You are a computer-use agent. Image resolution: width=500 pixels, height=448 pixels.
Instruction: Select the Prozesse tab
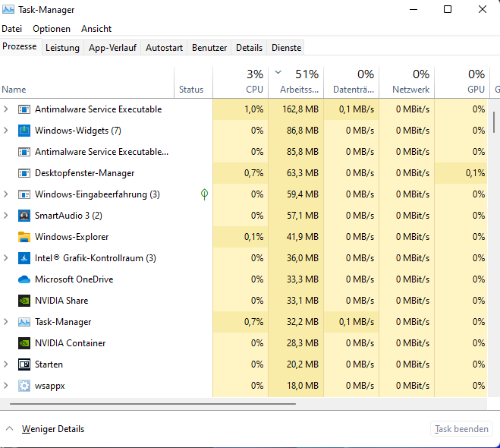point(20,46)
